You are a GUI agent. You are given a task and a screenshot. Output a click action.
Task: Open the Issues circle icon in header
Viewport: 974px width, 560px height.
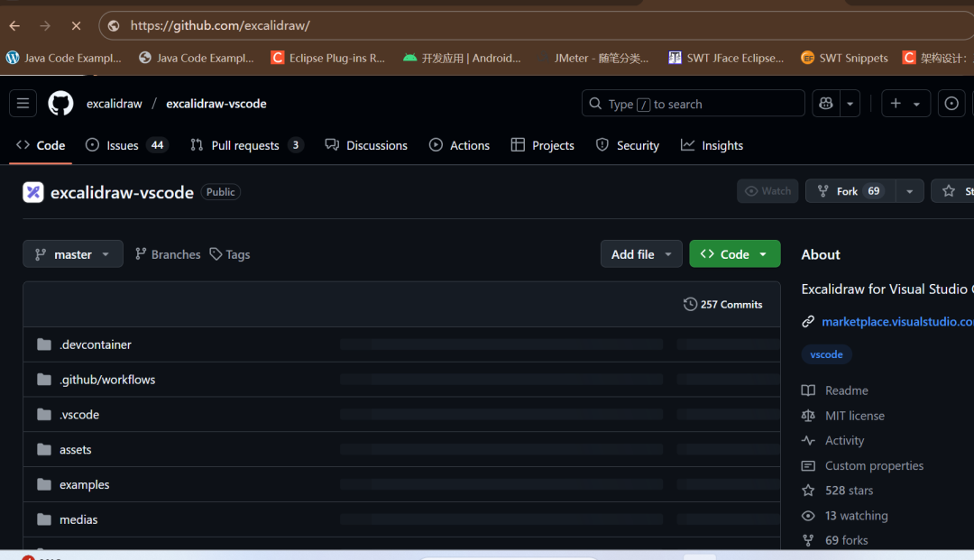(x=951, y=104)
